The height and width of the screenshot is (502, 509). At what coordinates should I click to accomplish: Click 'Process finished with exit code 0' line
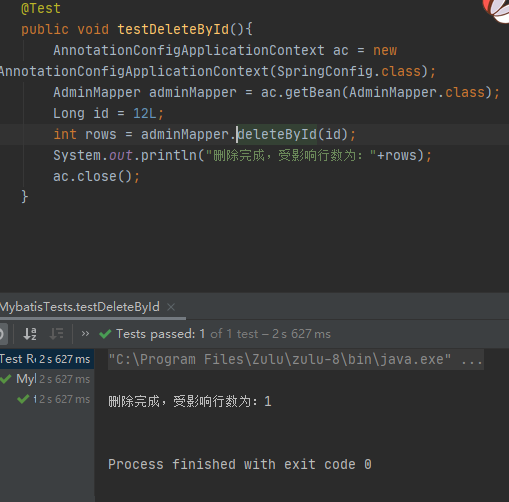tap(240, 464)
